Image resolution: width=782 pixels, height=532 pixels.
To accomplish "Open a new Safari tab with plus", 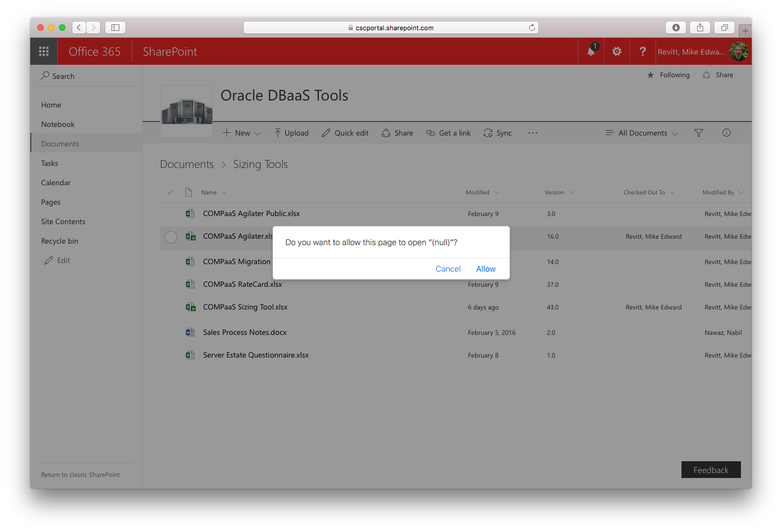I will click(x=745, y=31).
